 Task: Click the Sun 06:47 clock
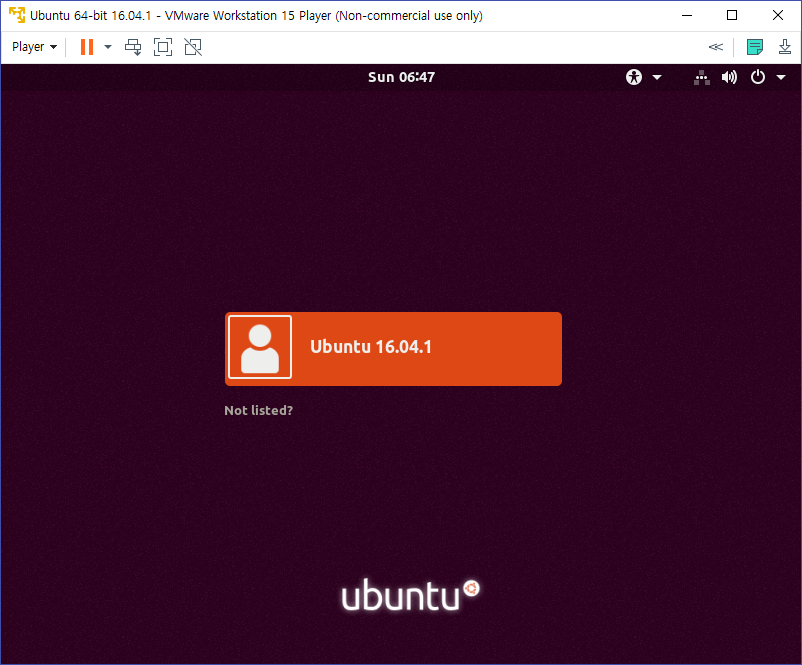(x=402, y=77)
